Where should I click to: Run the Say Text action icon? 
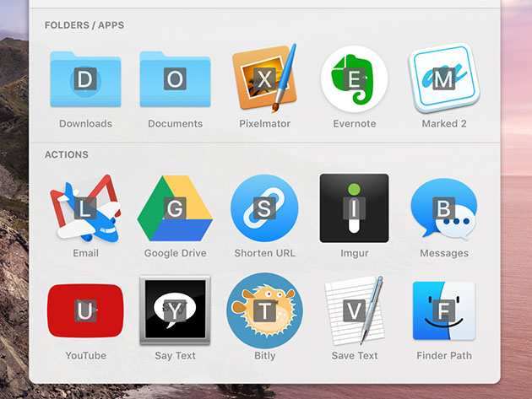pyautogui.click(x=175, y=310)
